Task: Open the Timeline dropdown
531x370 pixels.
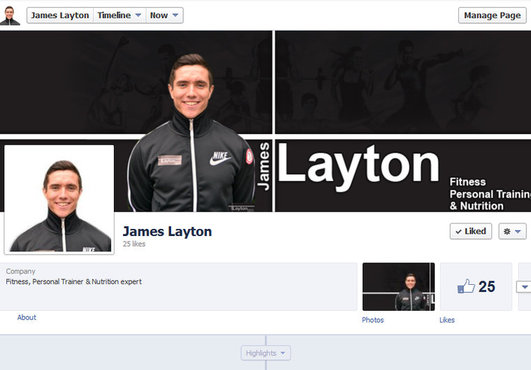Action: click(119, 16)
